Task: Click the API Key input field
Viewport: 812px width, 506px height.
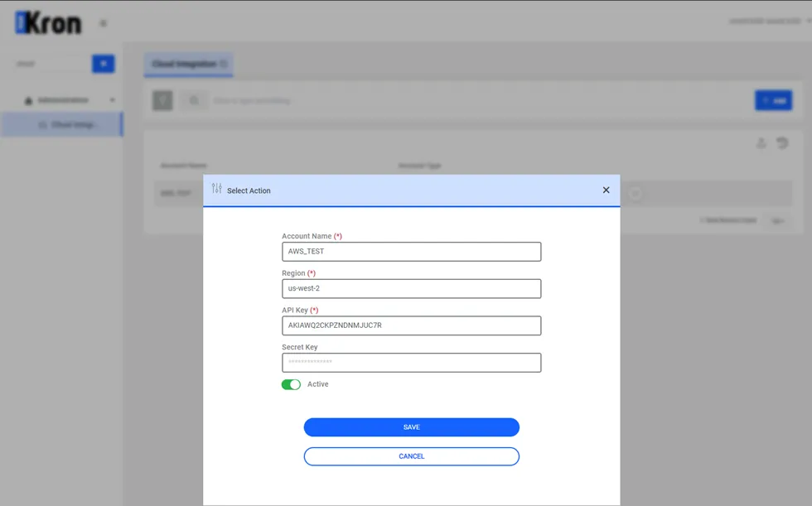Action: pyautogui.click(x=411, y=325)
